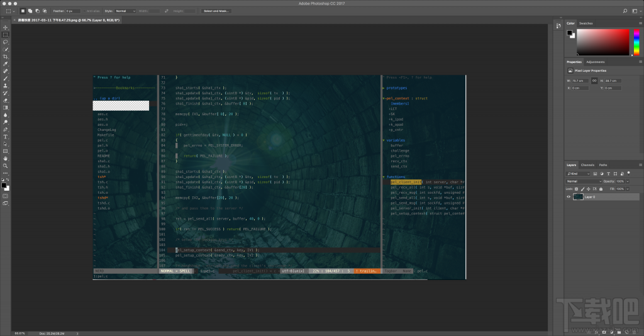Open the Opacity slider dropdown arrow

[628, 181]
